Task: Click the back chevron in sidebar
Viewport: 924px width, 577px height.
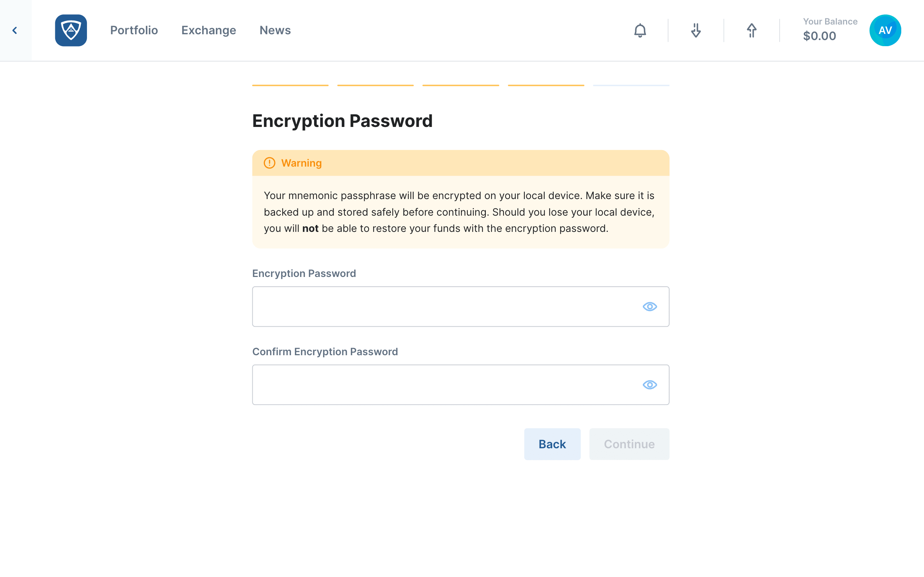Action: point(15,30)
